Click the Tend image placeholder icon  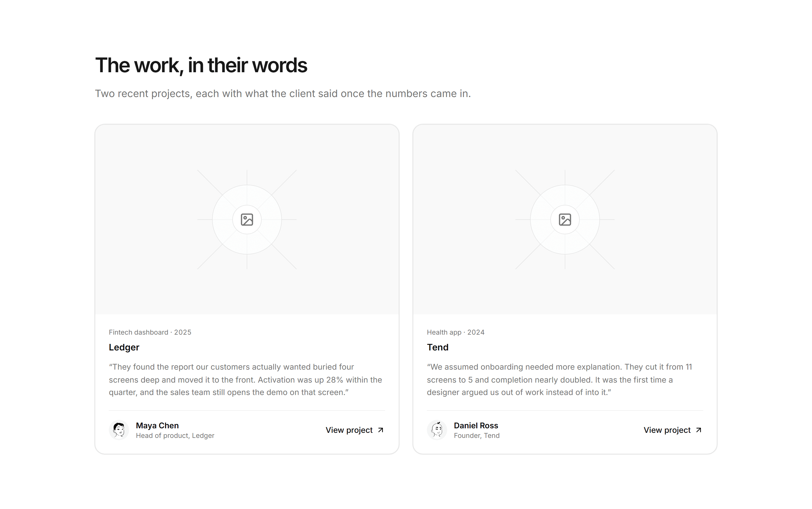(564, 220)
